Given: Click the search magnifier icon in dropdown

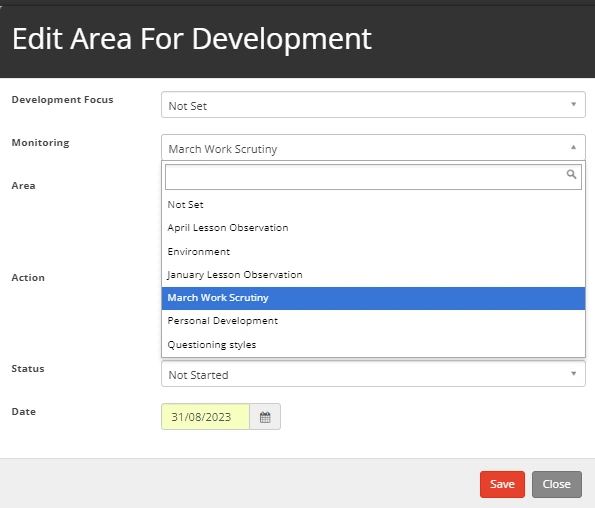Looking at the screenshot, I should [571, 175].
